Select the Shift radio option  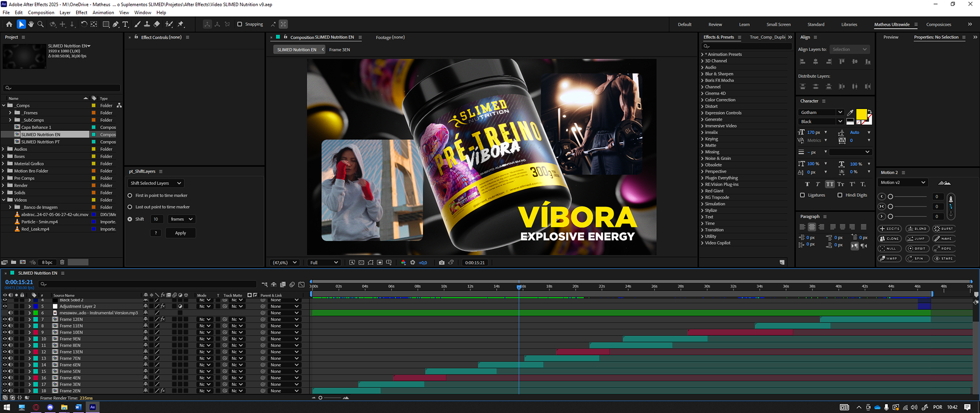(130, 219)
